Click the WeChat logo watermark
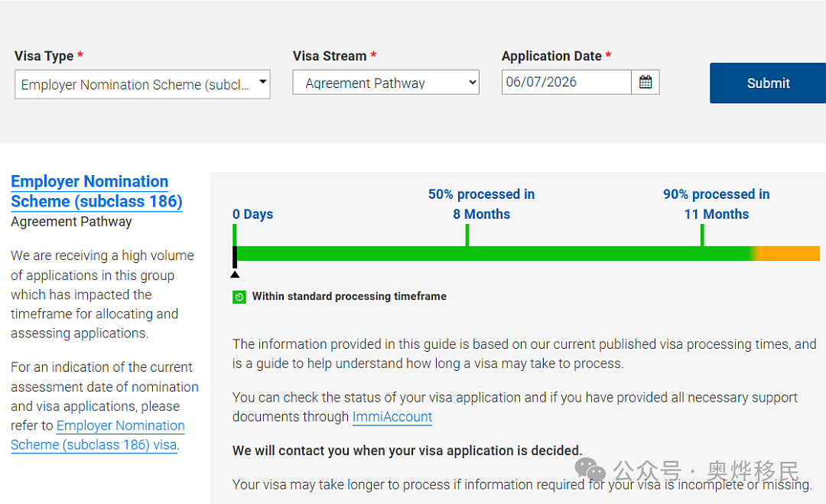 (590, 469)
